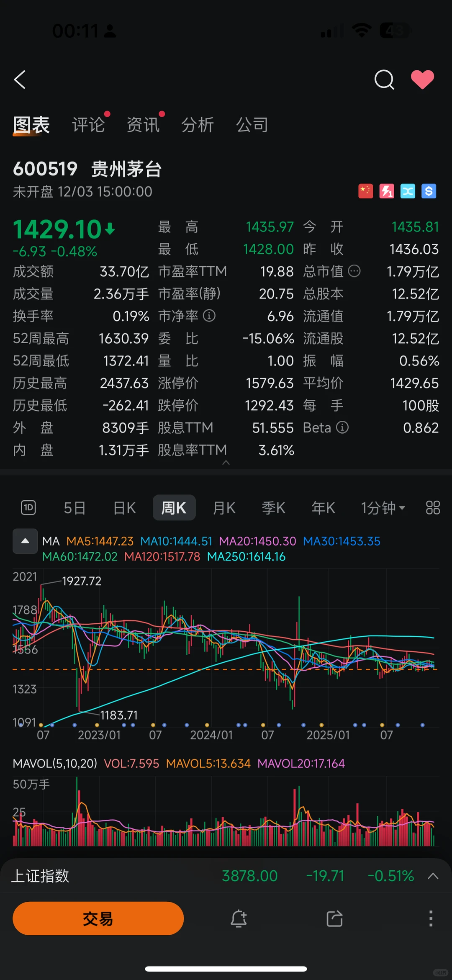This screenshot has width=452, height=980.
Task: Tap the MA120:1517.78 indicator label
Action: click(162, 557)
